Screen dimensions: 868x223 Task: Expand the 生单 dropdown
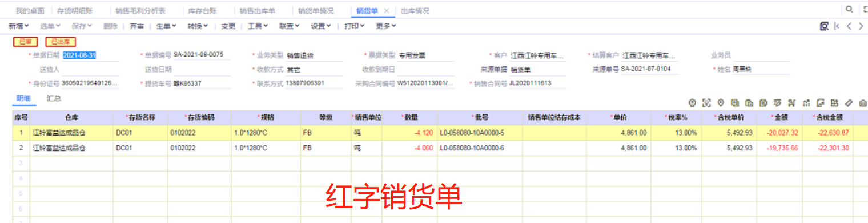click(x=166, y=26)
